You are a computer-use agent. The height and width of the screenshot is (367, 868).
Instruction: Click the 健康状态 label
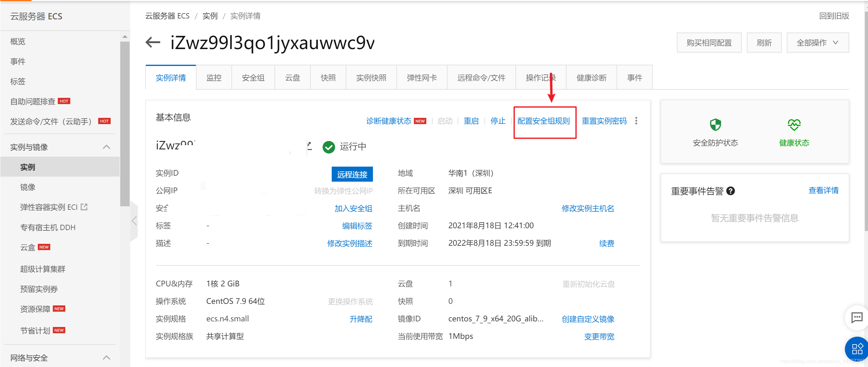pyautogui.click(x=794, y=143)
